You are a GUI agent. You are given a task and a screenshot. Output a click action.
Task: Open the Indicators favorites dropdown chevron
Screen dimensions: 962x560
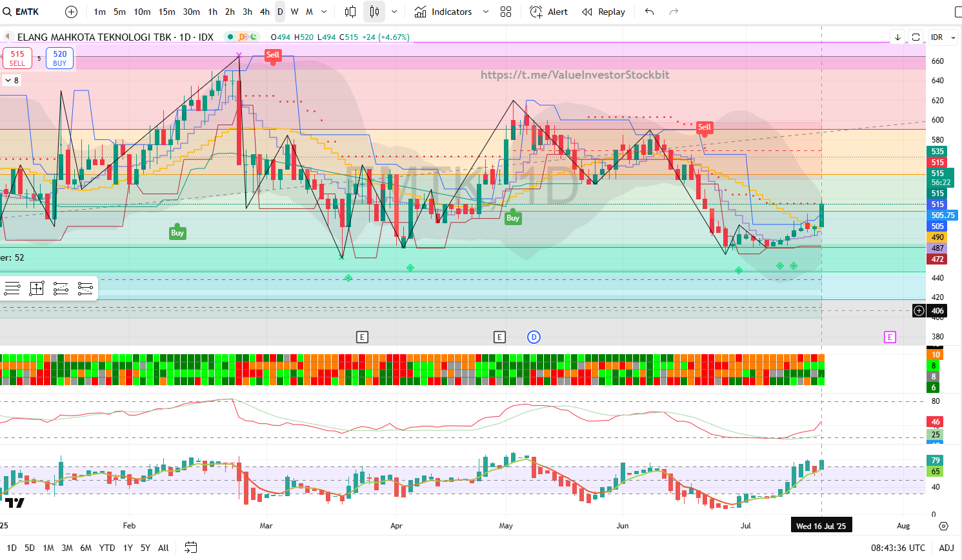(486, 12)
